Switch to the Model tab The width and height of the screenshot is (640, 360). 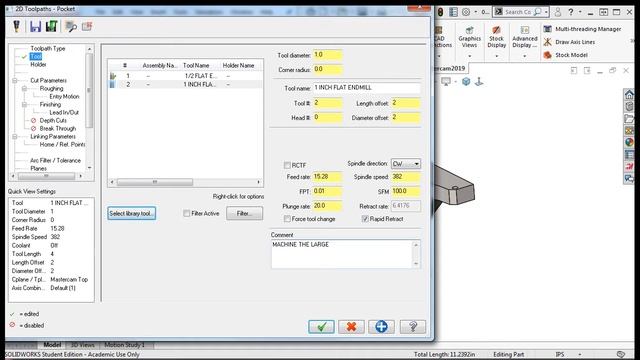pyautogui.click(x=52, y=345)
